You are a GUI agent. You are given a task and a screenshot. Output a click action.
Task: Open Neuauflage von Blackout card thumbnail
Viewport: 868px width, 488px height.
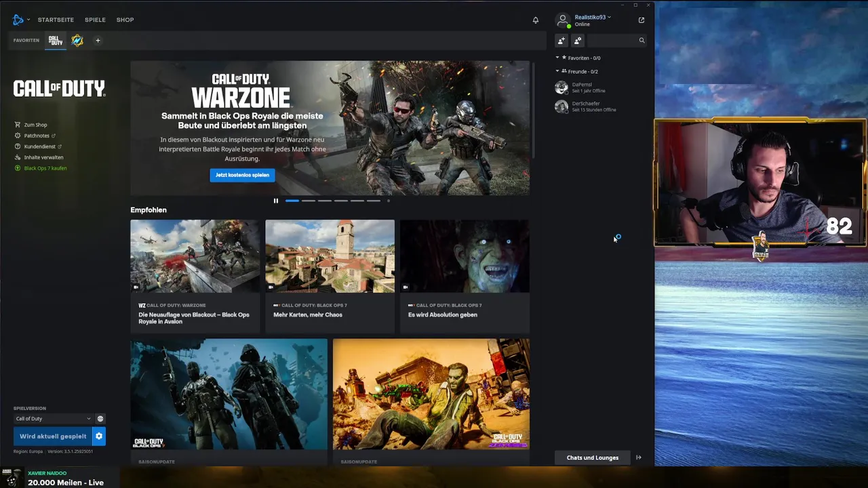pos(195,256)
